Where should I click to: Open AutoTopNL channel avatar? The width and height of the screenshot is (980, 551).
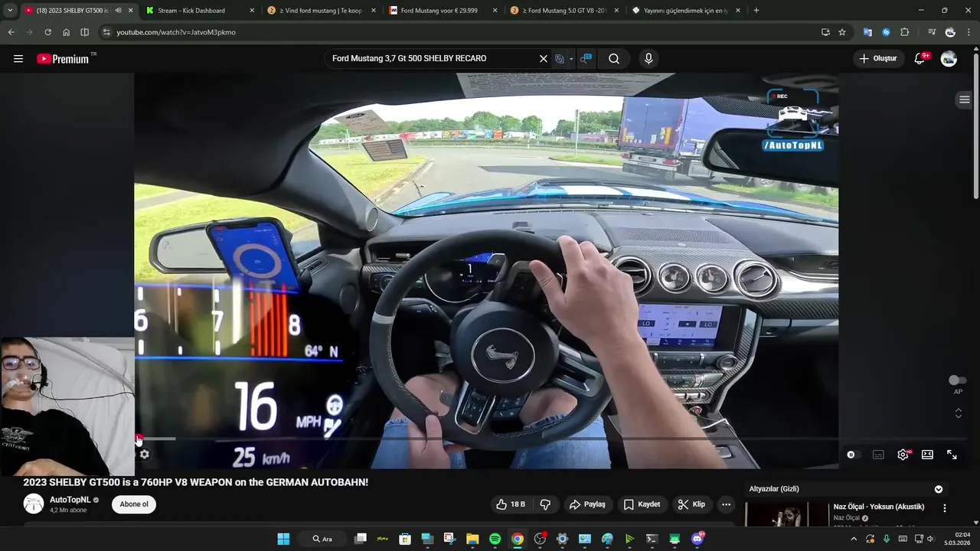point(34,504)
